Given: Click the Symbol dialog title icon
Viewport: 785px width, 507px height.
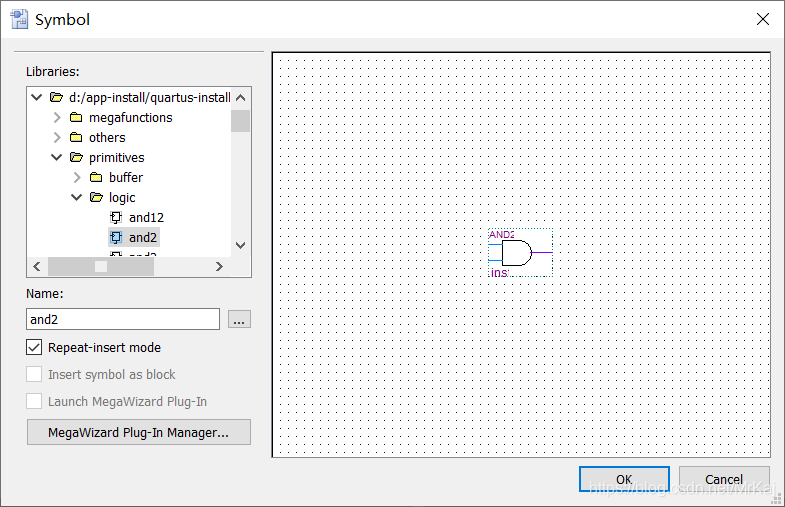Looking at the screenshot, I should coord(19,20).
